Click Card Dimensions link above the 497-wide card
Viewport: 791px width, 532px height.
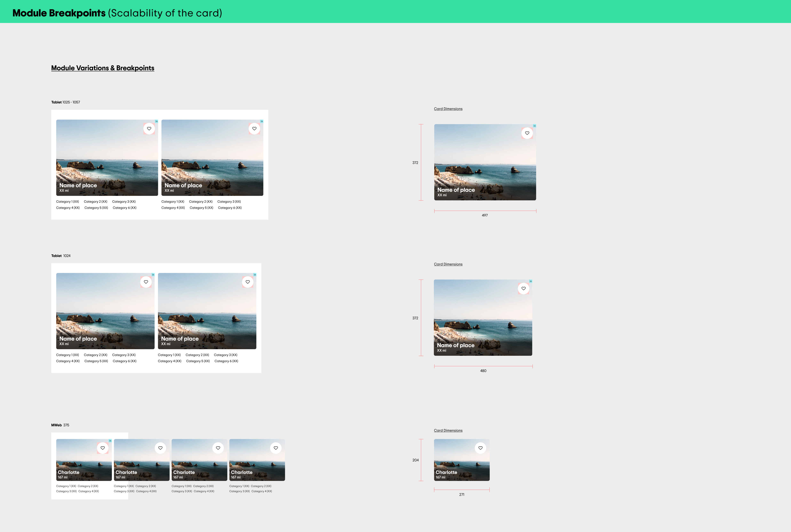pos(448,109)
